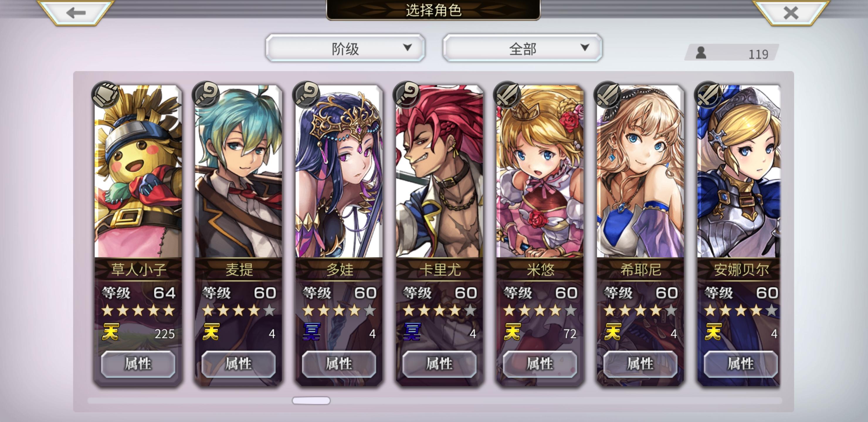Click the sword class icon on 米悠

click(507, 95)
